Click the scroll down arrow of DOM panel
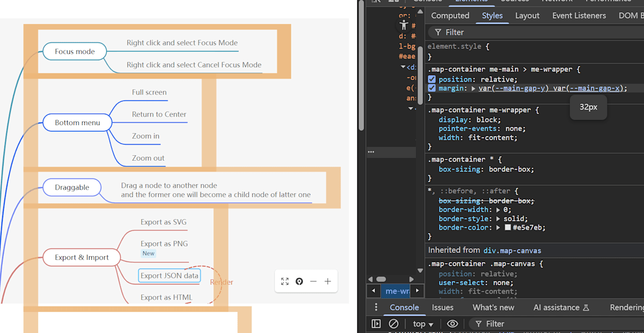Image resolution: width=644 pixels, height=333 pixels. pyautogui.click(x=420, y=270)
